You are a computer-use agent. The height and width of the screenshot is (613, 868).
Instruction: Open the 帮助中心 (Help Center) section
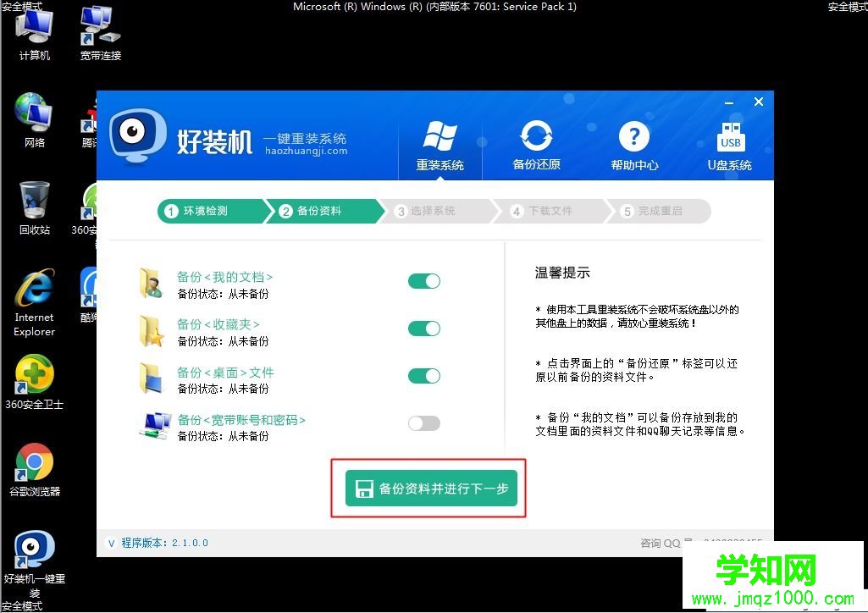(x=634, y=144)
